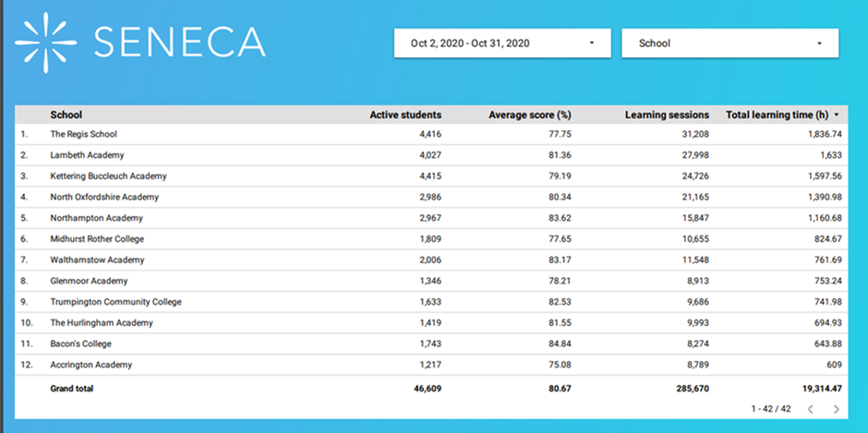Click Kettering Buccleuch Academy entry
This screenshot has height=433, width=868.
(x=108, y=176)
